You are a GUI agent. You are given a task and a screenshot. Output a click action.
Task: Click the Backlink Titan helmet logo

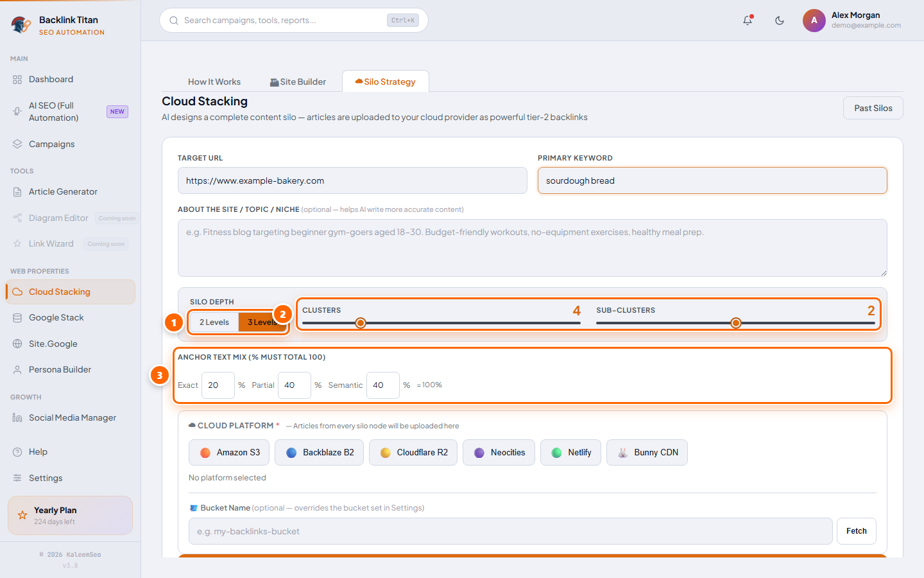(x=21, y=24)
